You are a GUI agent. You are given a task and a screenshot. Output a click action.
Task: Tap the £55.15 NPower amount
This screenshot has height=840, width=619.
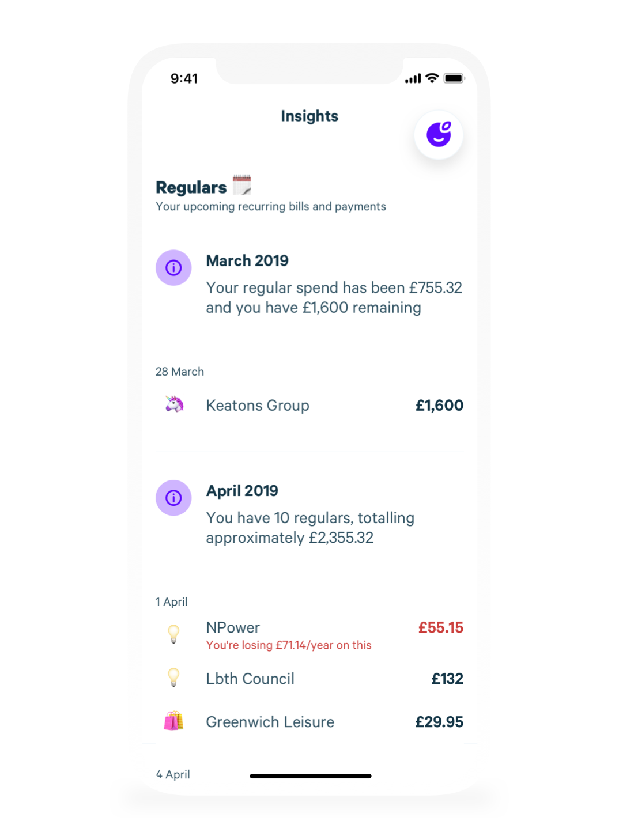(x=441, y=627)
